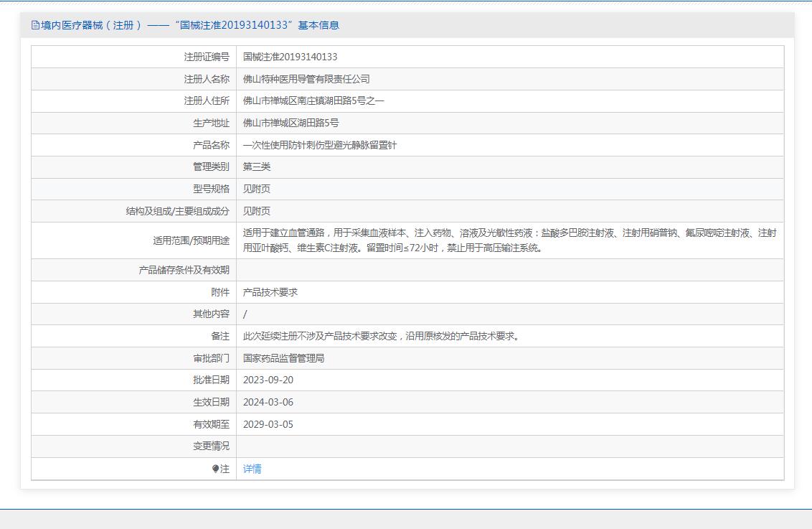Click product name 一次性使用防针刺伤型避光静脉留置针
This screenshot has height=529, width=812.
click(319, 145)
